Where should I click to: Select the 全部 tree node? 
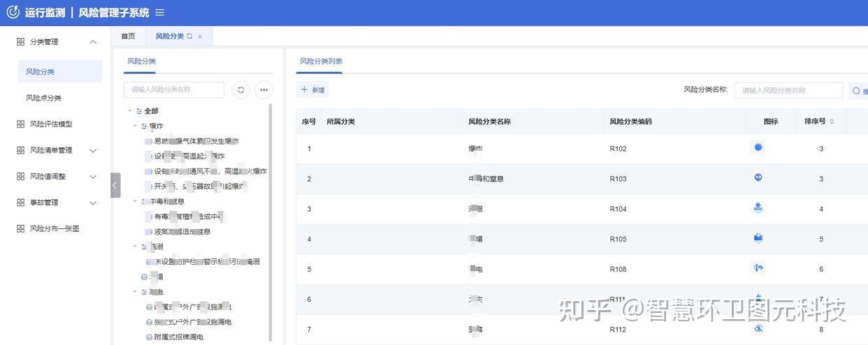151,111
